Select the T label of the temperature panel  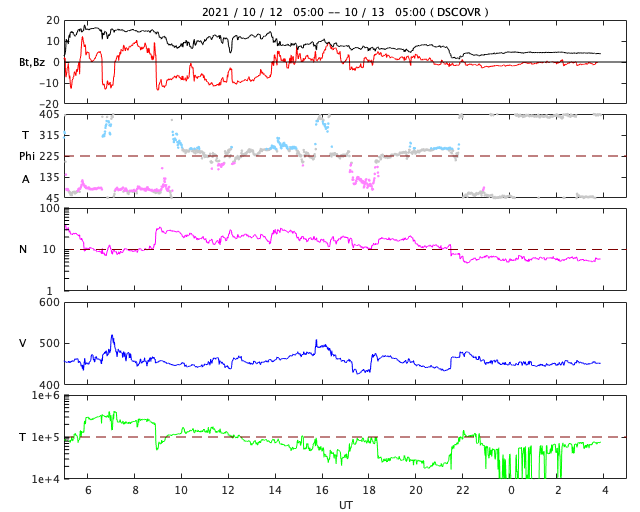pos(23,437)
